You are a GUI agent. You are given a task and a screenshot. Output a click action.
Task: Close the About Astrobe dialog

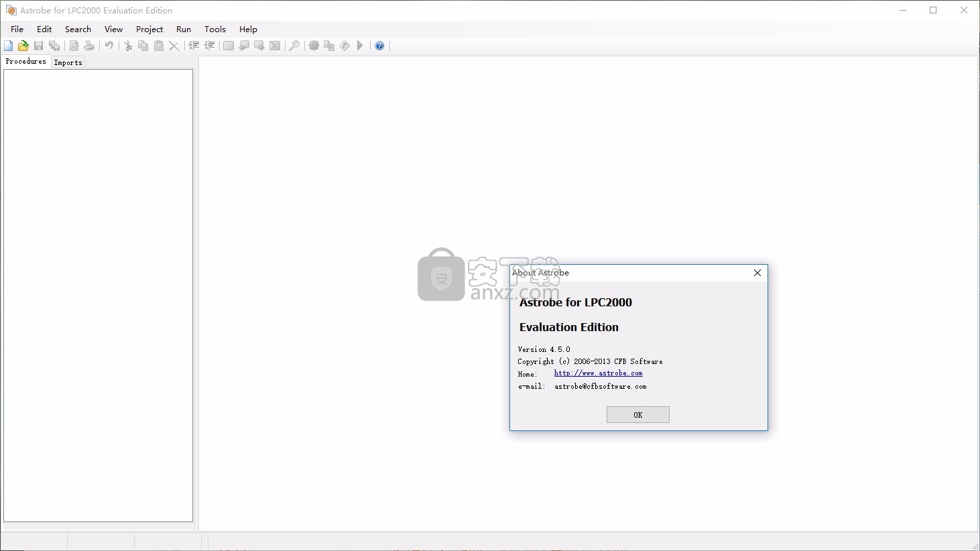[757, 273]
